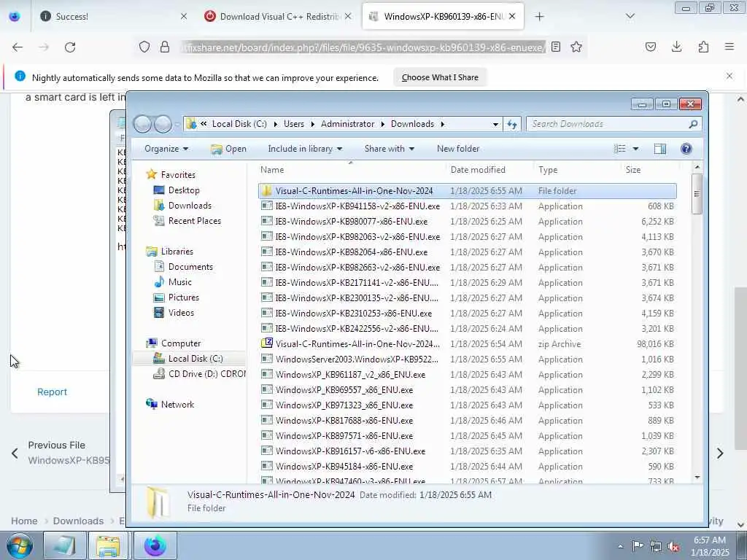Expand the breadcrumb arrow after Local Disk (C:)
Screen dimensions: 747x560
[275, 124]
